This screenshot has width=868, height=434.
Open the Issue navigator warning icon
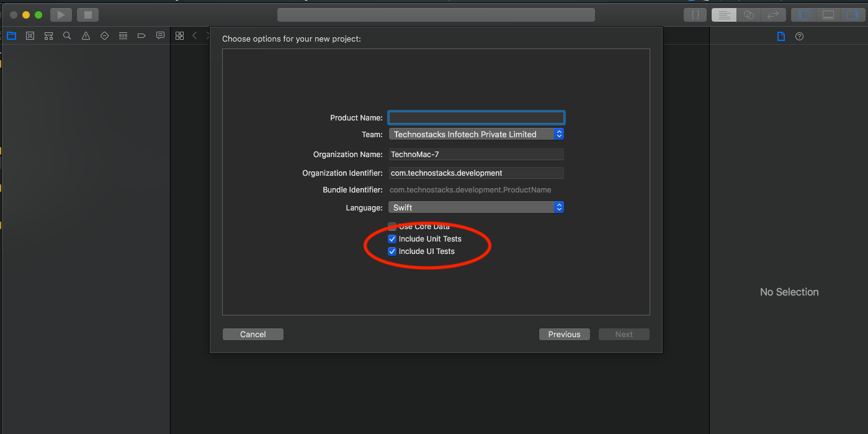tap(86, 35)
